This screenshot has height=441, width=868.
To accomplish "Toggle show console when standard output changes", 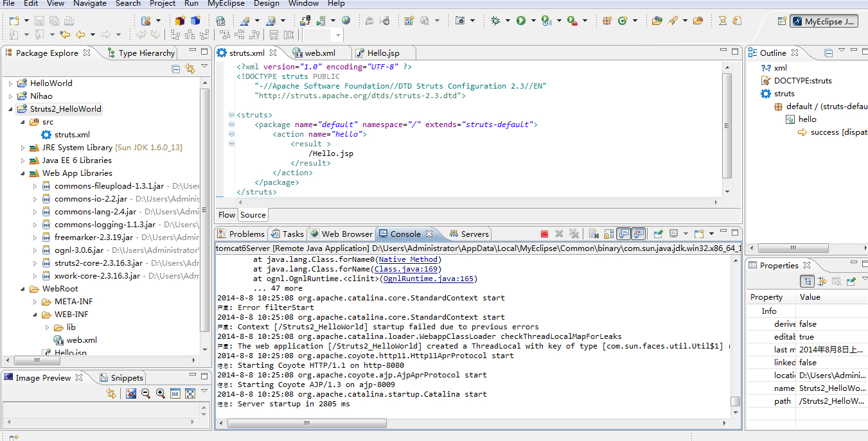I will coord(623,234).
